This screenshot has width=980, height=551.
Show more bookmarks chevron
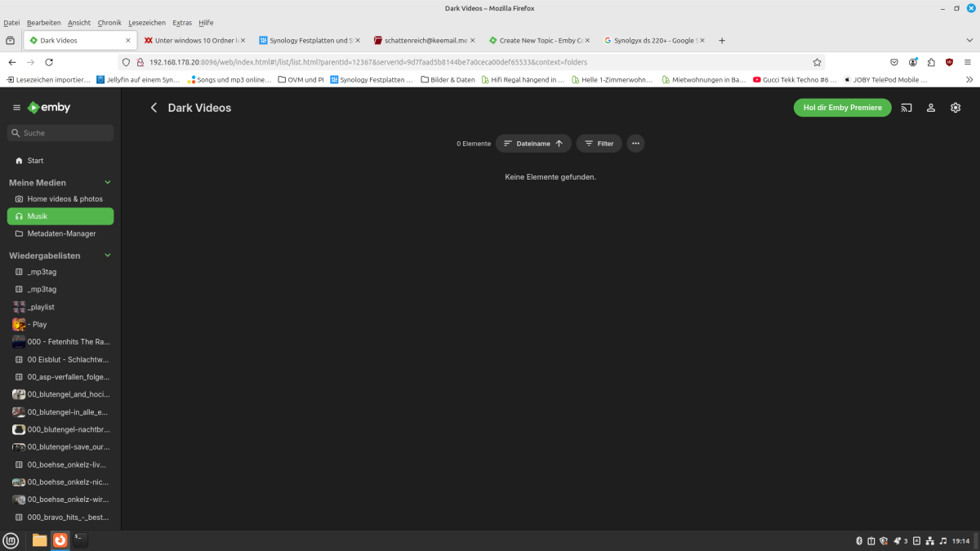[969, 80]
